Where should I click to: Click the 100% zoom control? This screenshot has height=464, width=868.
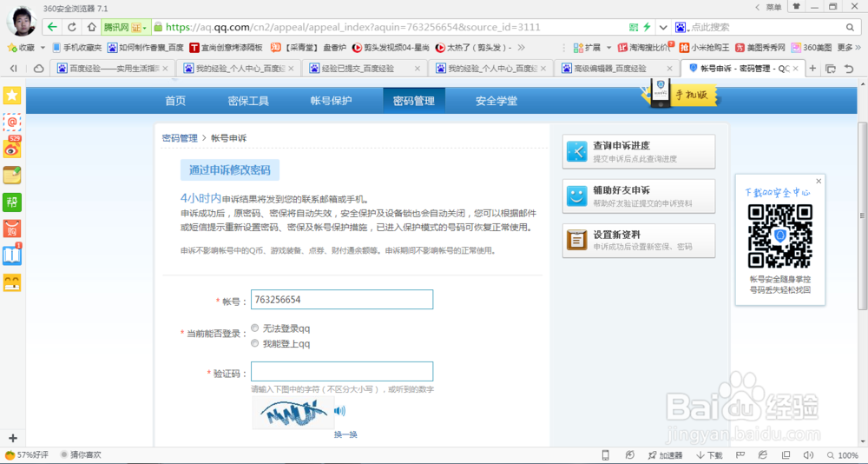point(842,455)
